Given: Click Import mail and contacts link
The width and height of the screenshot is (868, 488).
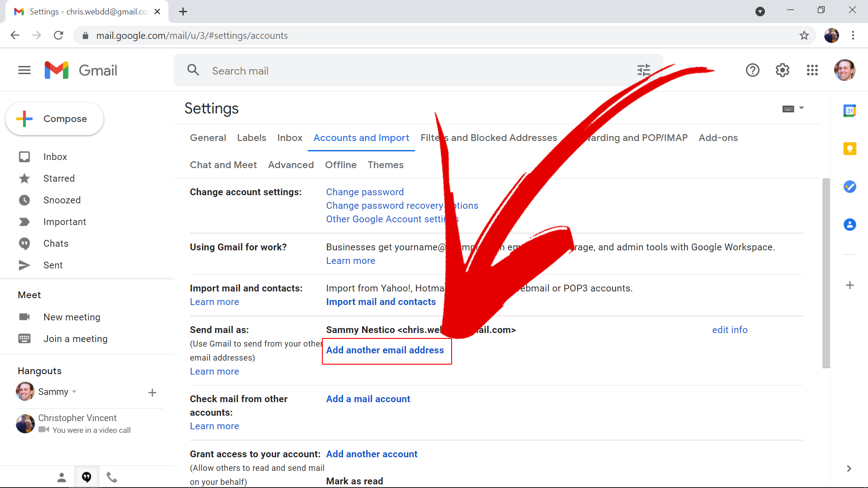Looking at the screenshot, I should pyautogui.click(x=381, y=302).
